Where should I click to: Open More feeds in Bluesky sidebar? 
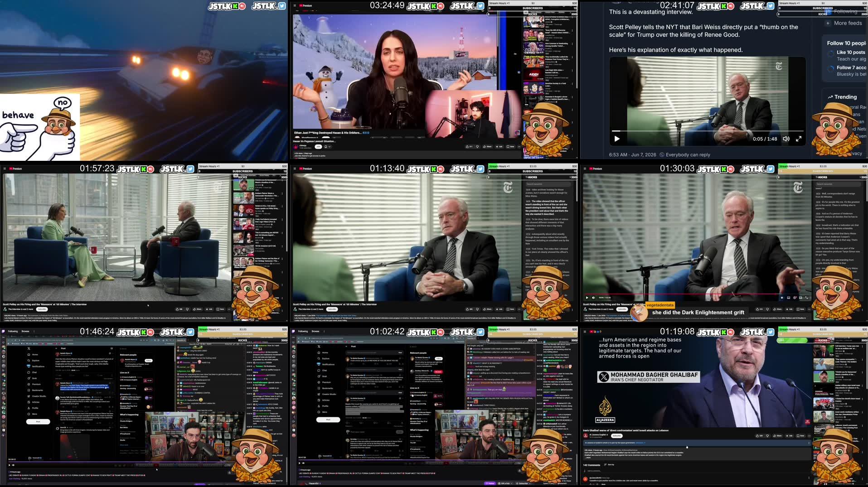[x=848, y=23]
